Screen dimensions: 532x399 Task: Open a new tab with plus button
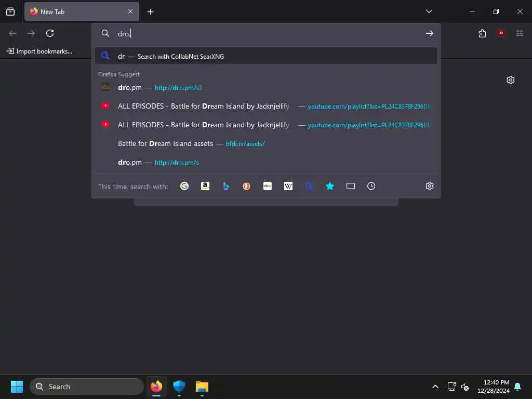pyautogui.click(x=150, y=12)
